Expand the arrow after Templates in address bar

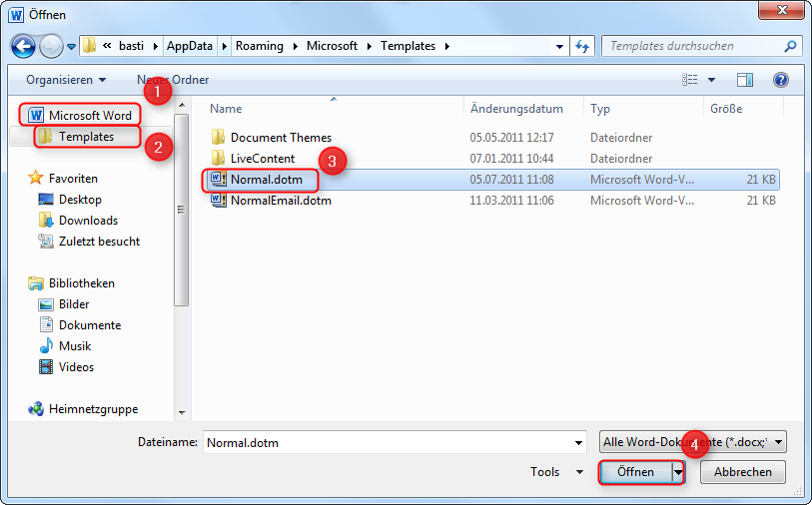(x=446, y=46)
